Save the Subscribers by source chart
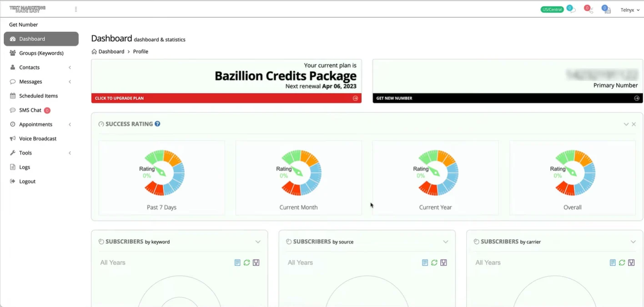644x307 pixels. (444, 263)
